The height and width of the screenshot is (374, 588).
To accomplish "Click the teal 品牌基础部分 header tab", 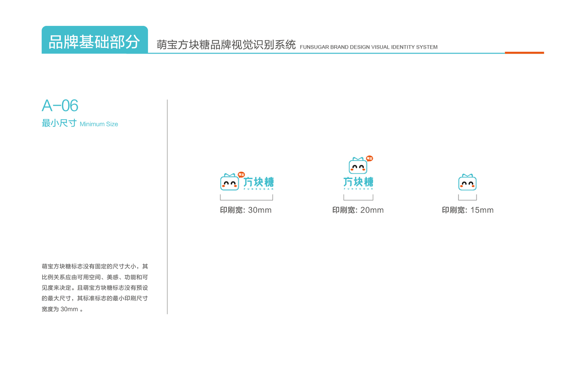I will point(95,40).
